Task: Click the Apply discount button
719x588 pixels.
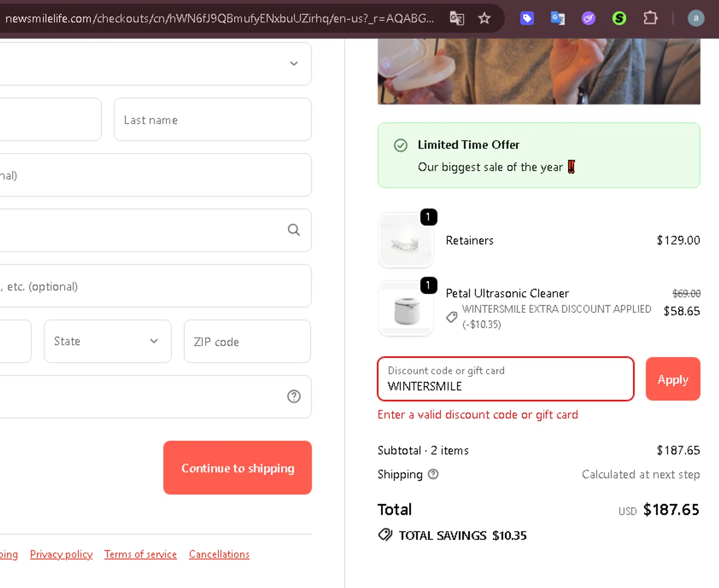Action: (673, 379)
